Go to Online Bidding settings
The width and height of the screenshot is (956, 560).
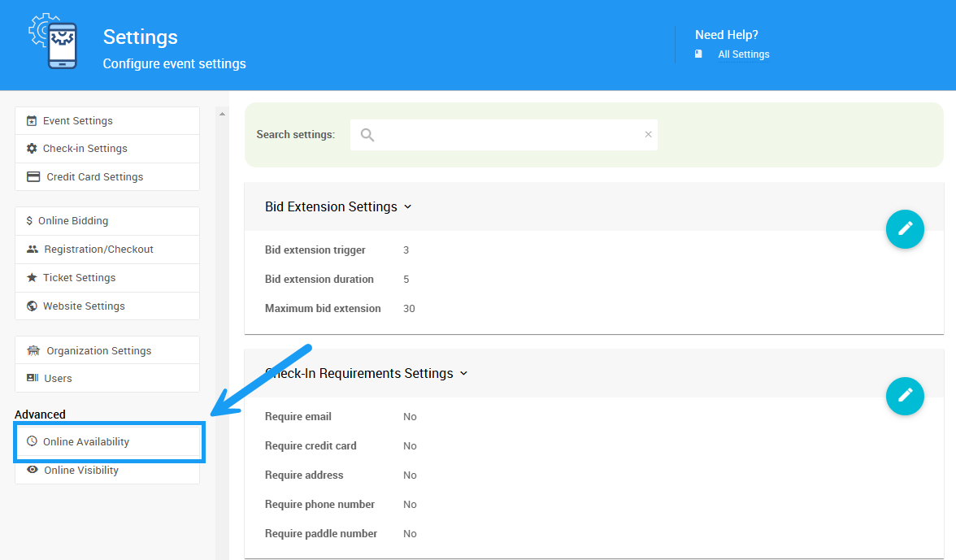73,221
